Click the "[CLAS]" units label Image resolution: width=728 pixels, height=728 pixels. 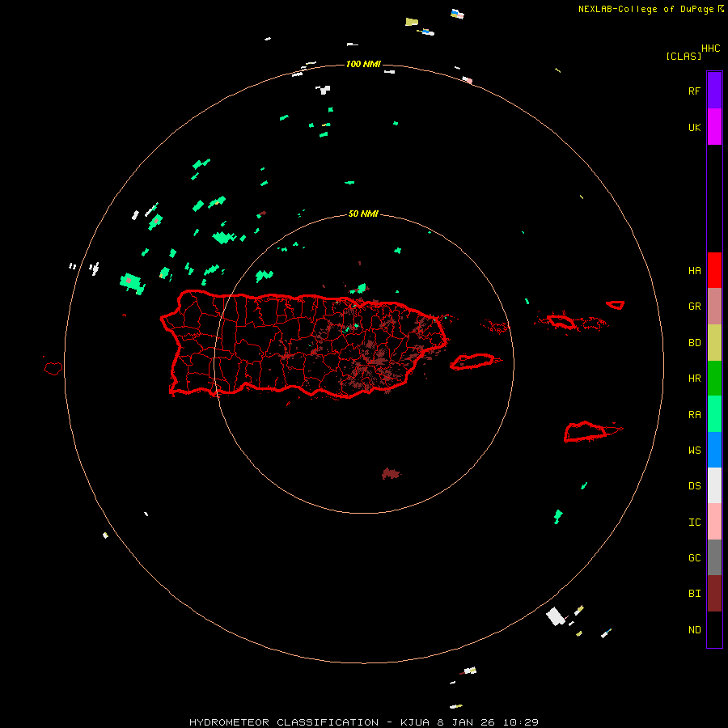click(684, 56)
